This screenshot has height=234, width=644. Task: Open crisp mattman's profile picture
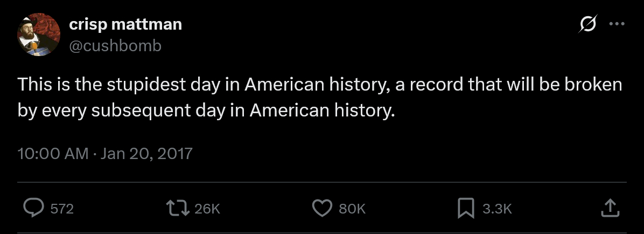tap(37, 36)
